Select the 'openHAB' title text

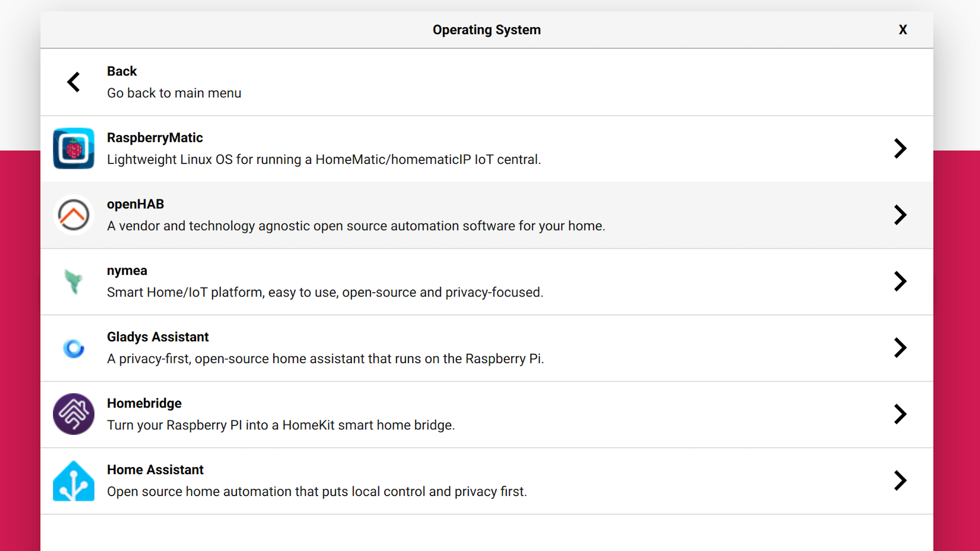click(136, 204)
